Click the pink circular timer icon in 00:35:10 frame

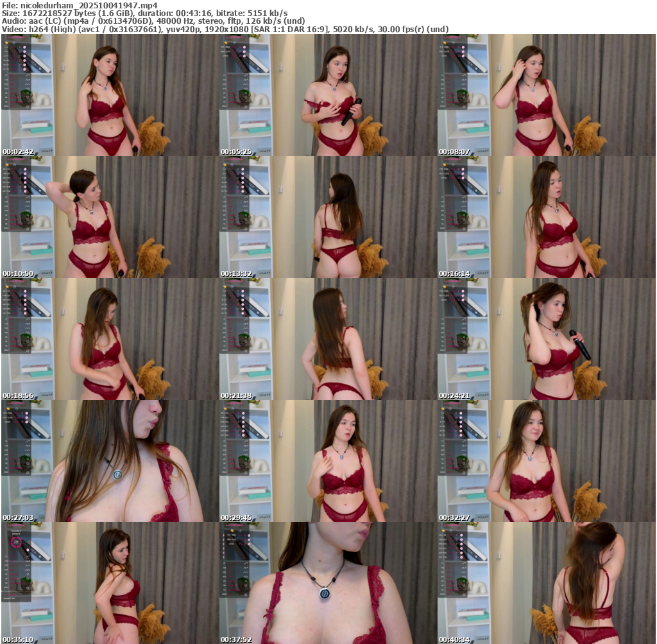coord(16,543)
